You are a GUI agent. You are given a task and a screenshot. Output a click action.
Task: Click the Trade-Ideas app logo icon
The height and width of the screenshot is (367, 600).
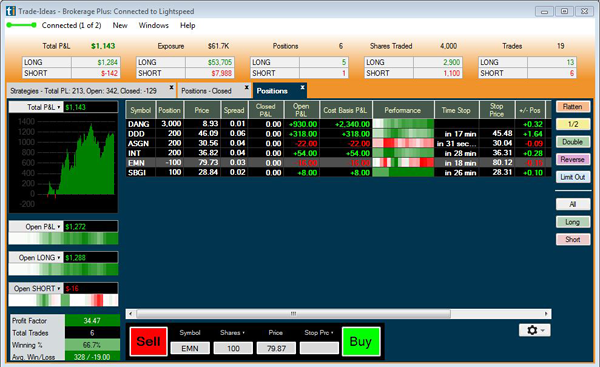(11, 11)
